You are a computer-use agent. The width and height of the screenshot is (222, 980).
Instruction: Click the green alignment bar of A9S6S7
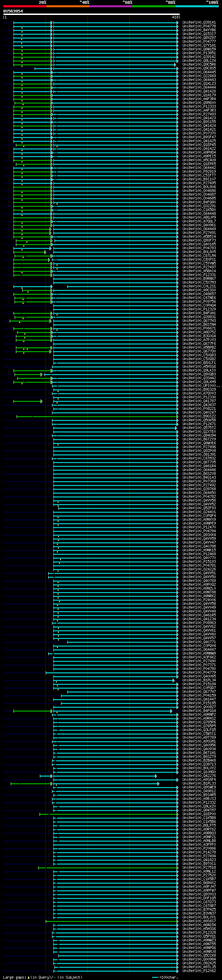click(x=112, y=921)
